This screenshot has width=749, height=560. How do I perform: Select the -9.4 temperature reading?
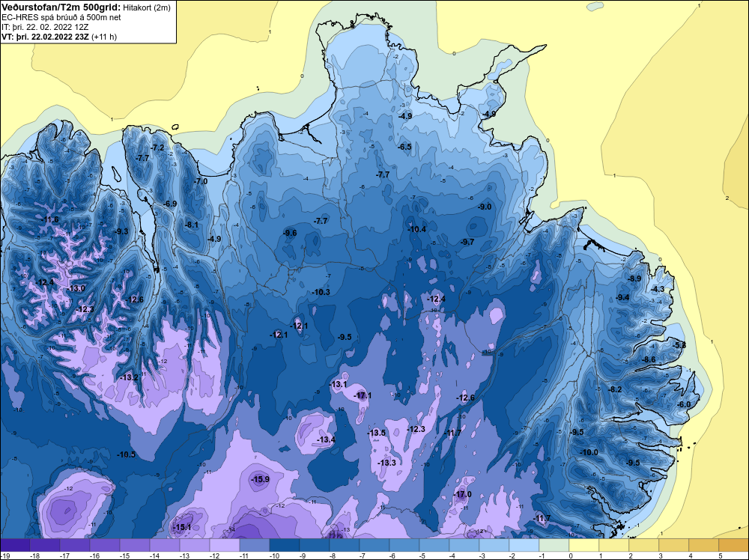tap(623, 297)
